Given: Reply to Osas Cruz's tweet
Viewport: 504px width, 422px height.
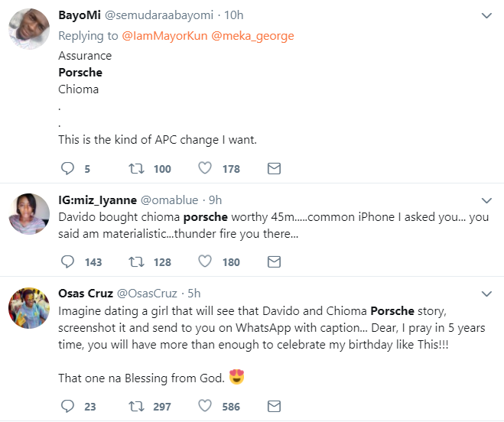Looking at the screenshot, I should (x=67, y=406).
